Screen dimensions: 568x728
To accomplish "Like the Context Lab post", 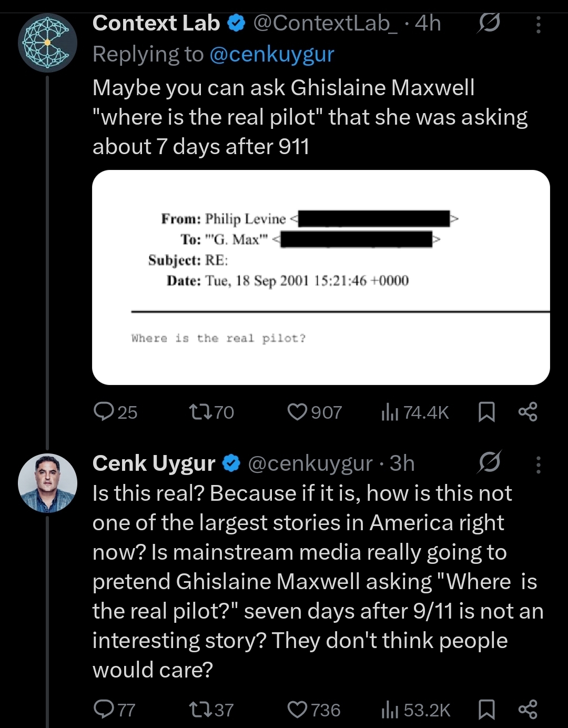I will 297,412.
